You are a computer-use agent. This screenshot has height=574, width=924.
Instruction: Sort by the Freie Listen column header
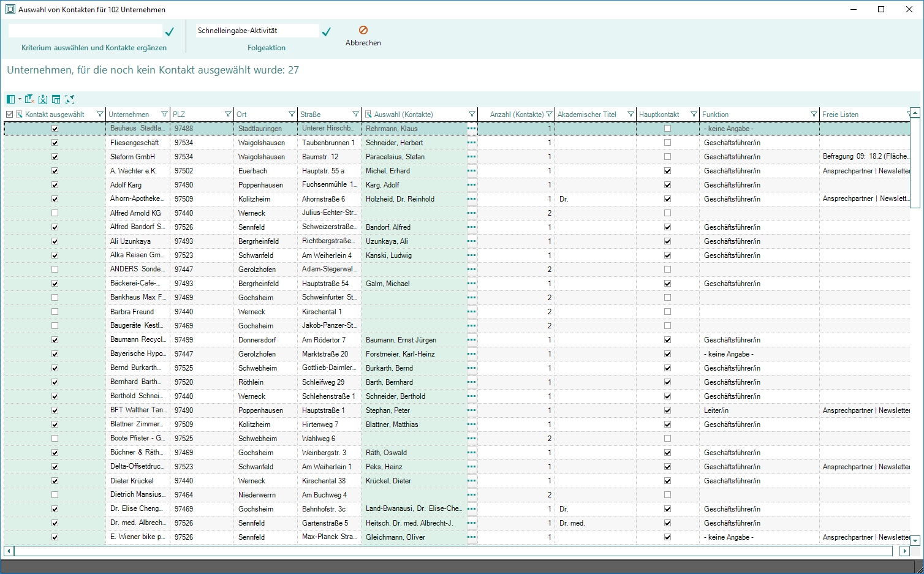tap(841, 115)
